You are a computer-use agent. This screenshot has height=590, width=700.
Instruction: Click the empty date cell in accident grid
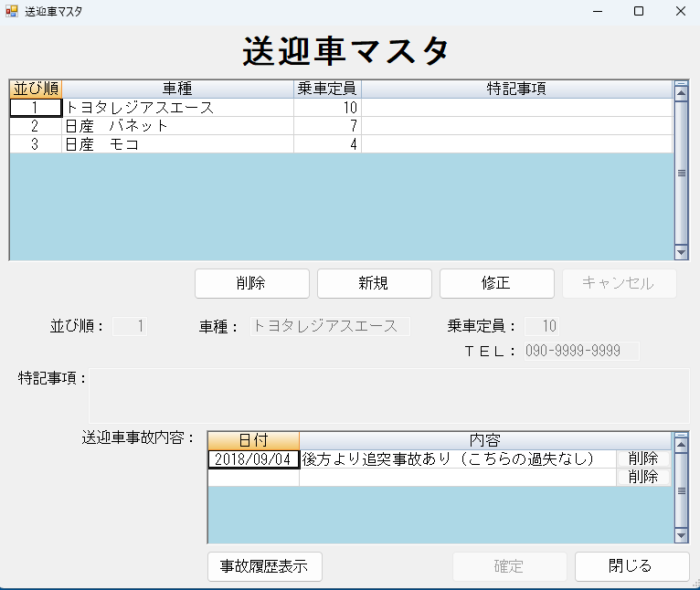tap(253, 477)
